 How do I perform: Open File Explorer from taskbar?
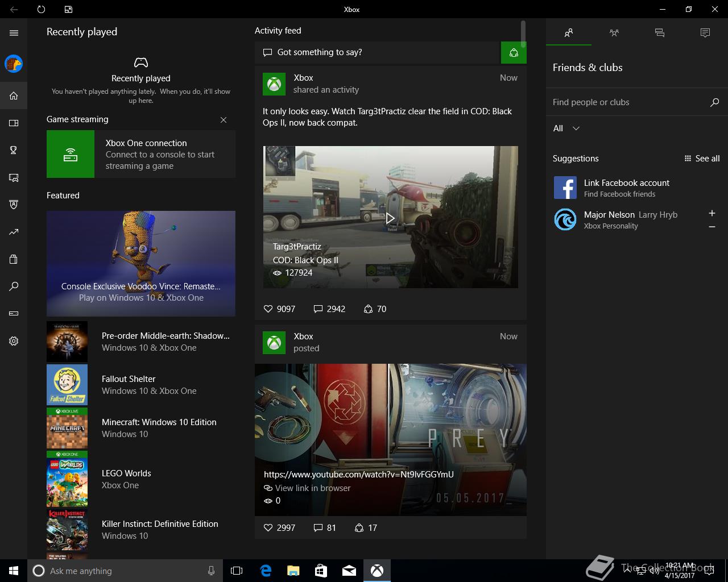pyautogui.click(x=293, y=571)
